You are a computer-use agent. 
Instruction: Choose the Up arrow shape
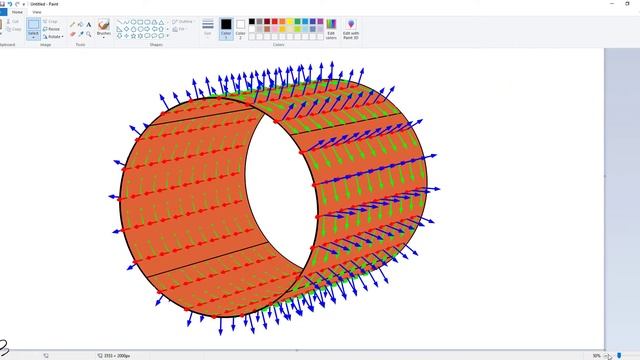click(162, 29)
